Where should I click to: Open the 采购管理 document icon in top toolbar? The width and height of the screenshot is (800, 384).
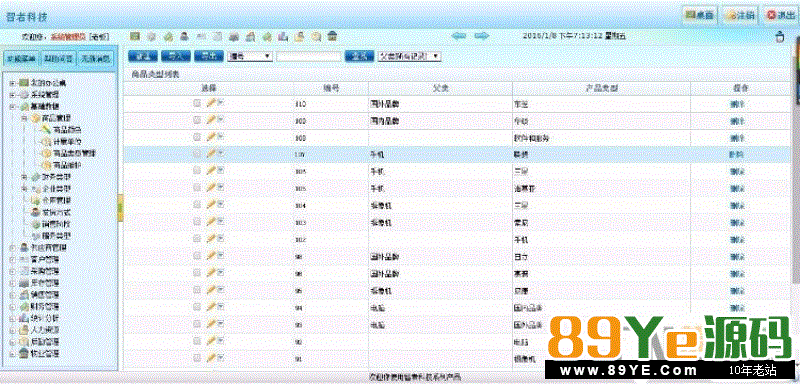[x=217, y=36]
